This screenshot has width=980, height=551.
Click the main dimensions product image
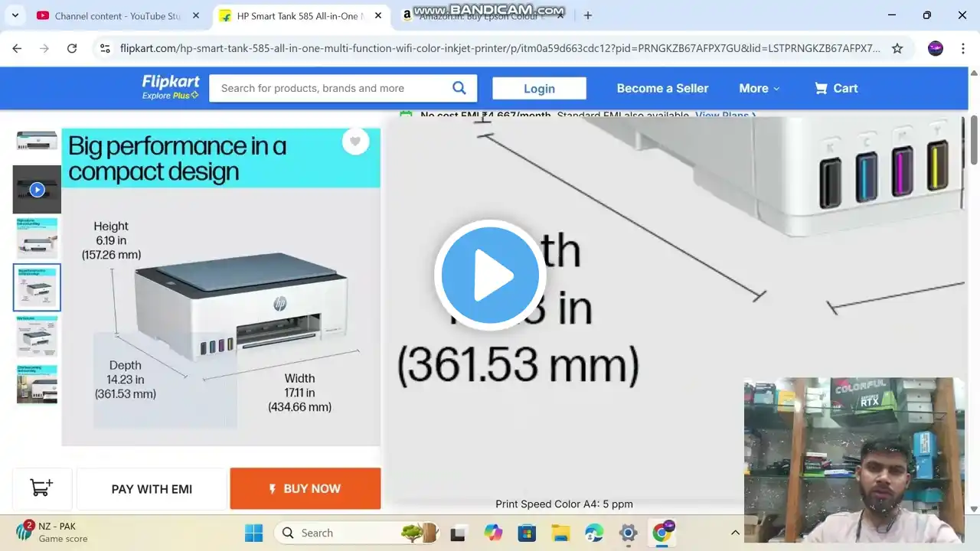(220, 287)
